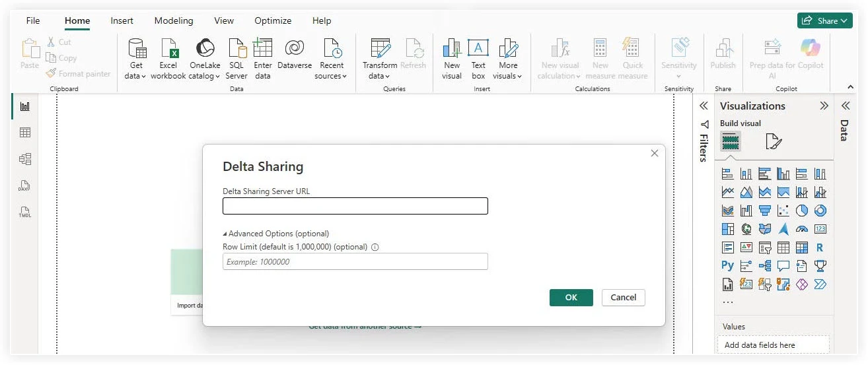Select the Build visual icon
Image resolution: width=868 pixels, height=365 pixels.
click(x=731, y=141)
